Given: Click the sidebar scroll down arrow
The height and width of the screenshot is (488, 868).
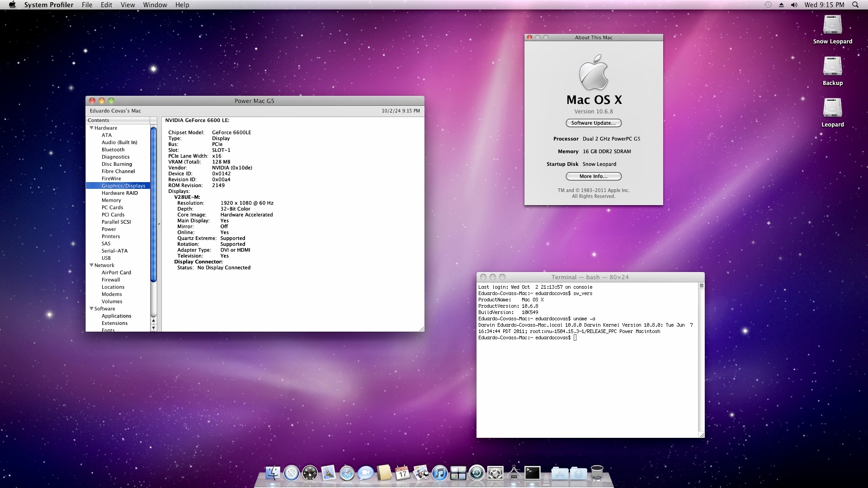Looking at the screenshot, I should (153, 328).
